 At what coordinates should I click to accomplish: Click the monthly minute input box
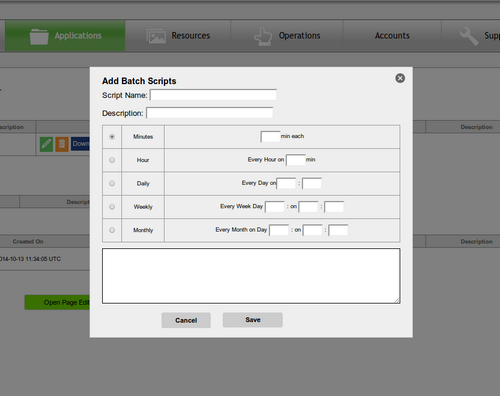tap(338, 230)
